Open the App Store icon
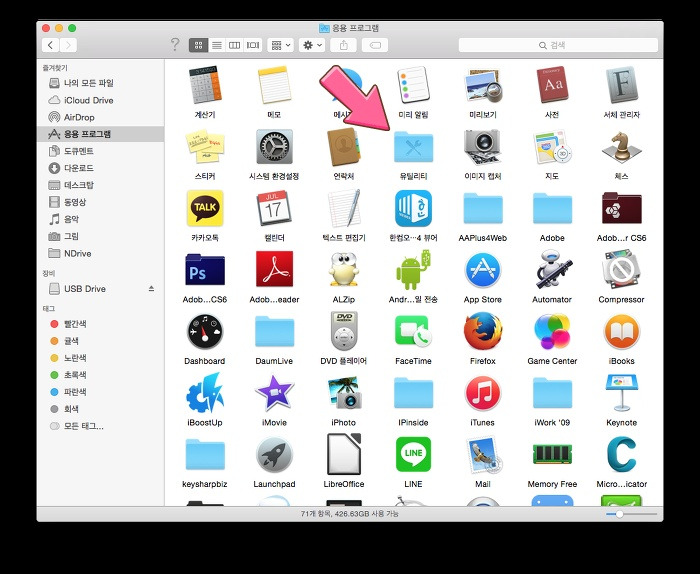Image resolution: width=700 pixels, height=574 pixels. tap(483, 270)
